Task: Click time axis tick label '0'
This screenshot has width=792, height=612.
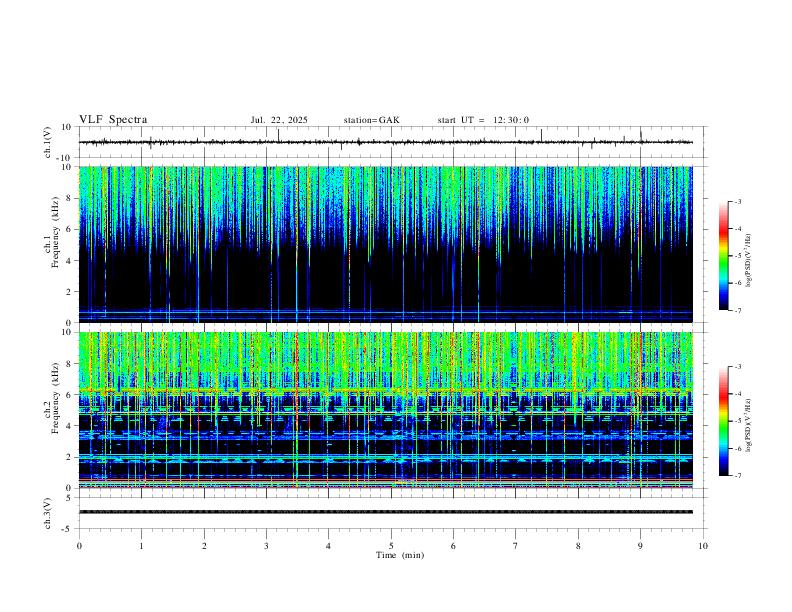Action: (79, 546)
